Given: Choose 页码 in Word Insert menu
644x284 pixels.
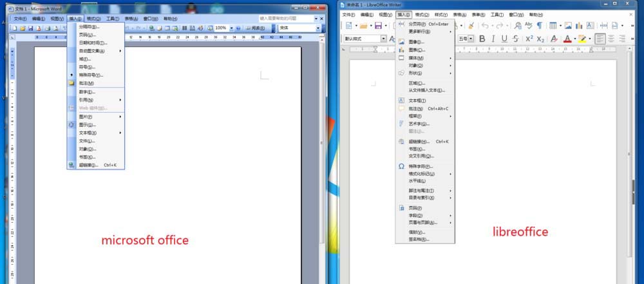Looking at the screenshot, I should [x=96, y=35].
